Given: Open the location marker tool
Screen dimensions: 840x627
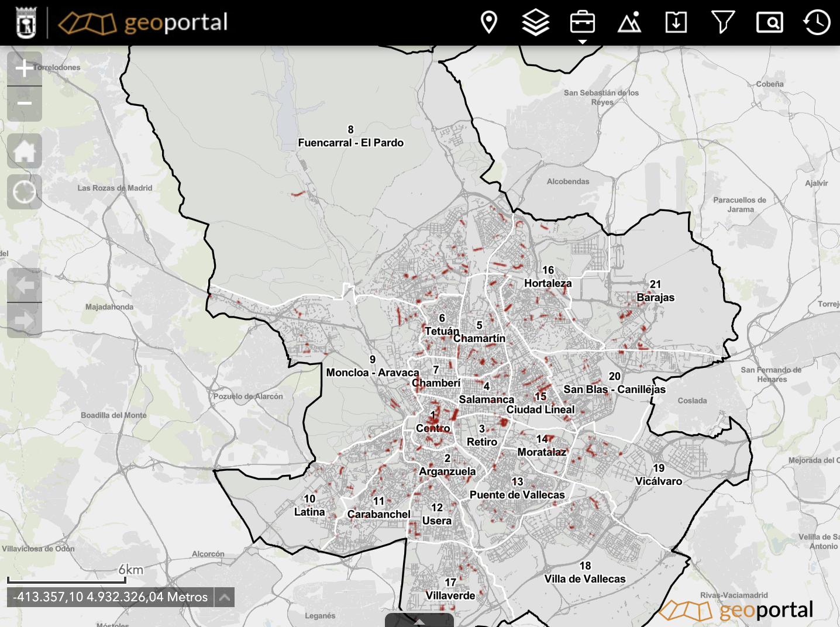Looking at the screenshot, I should [488, 23].
